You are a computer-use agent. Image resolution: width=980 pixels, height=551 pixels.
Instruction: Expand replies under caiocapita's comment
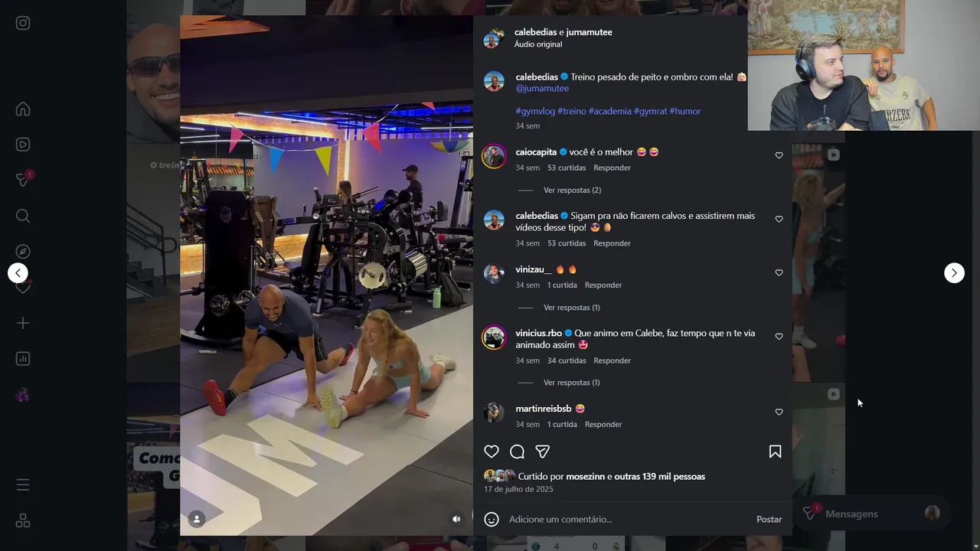click(x=572, y=190)
